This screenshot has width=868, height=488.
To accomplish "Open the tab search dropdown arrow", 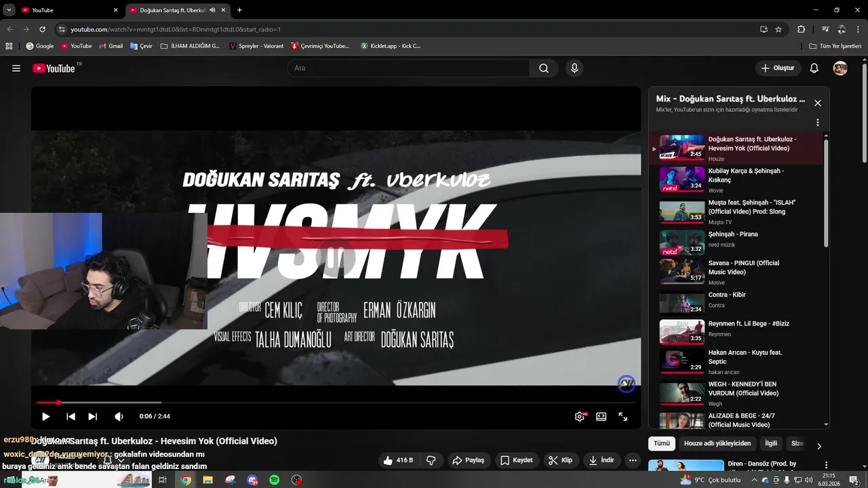I will coord(9,10).
